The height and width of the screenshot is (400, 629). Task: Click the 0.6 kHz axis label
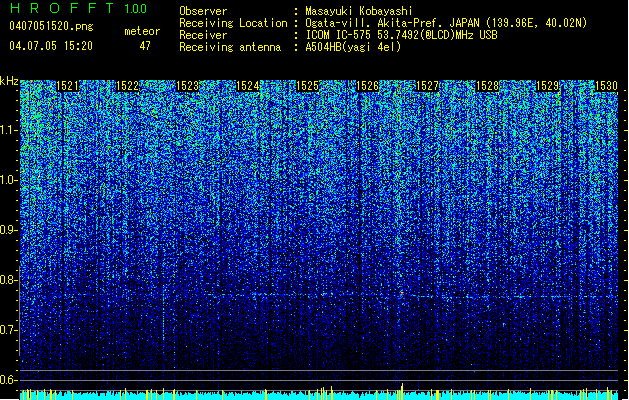click(x=9, y=380)
